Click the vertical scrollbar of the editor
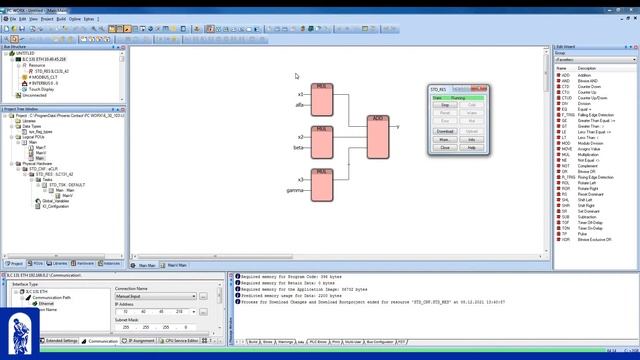Image resolution: width=640 pixels, height=360 pixels. tap(546, 73)
